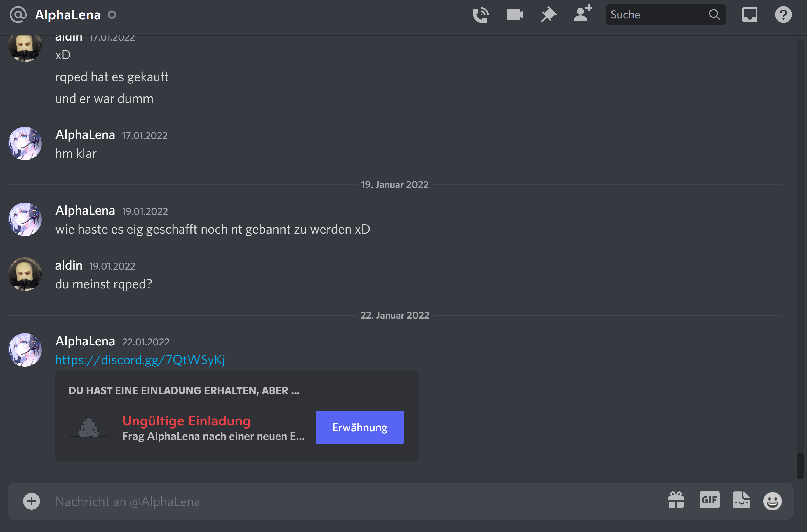Open the help icon
This screenshot has width=807, height=532.
click(x=783, y=15)
